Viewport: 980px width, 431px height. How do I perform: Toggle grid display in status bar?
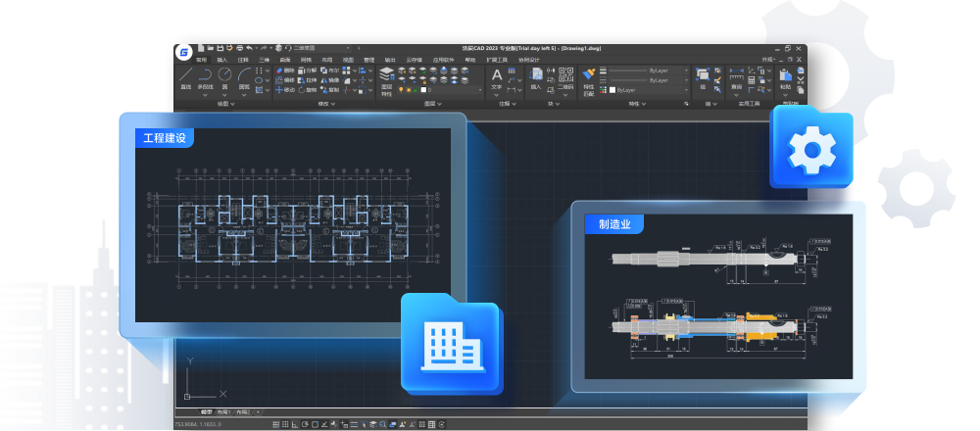(x=276, y=425)
